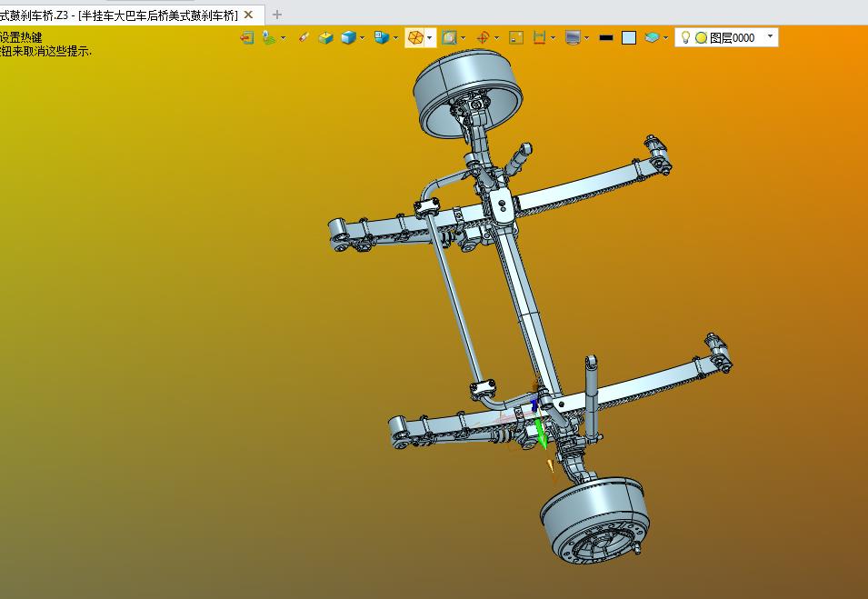Click the section view icon
Image resolution: width=868 pixels, height=599 pixels.
(449, 37)
